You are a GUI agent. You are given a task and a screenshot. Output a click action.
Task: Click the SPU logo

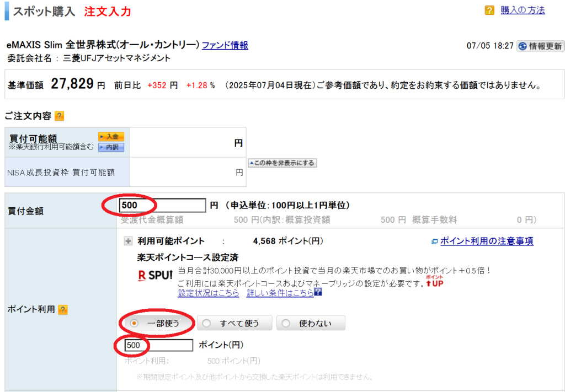[x=155, y=276]
